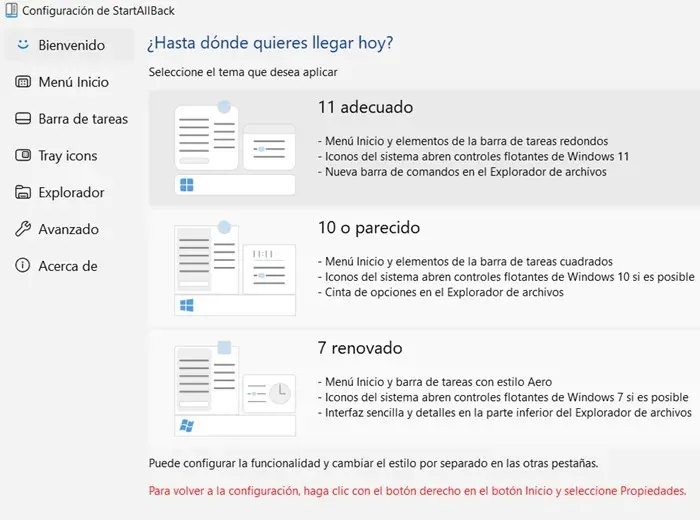Select the 7 renovado theme

[x=424, y=389]
